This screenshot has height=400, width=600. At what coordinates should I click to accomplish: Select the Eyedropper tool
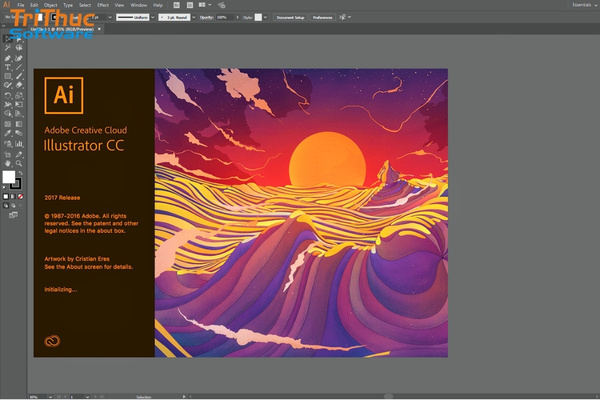[x=7, y=132]
